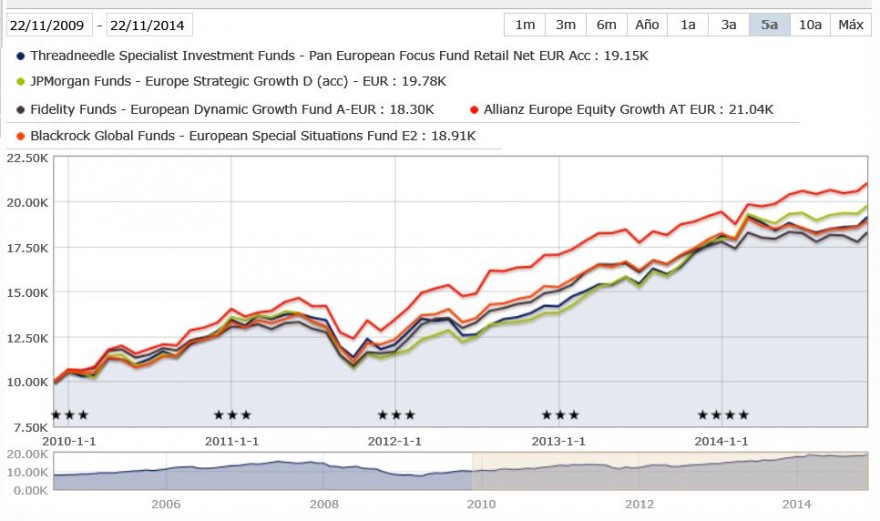
Task: Click the dark gray Fidelity Funds legend dot
Action: (x=21, y=109)
